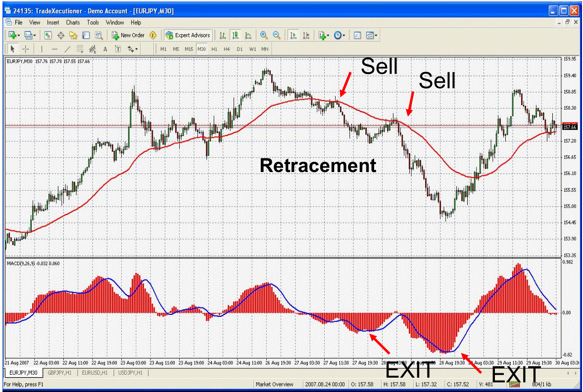Open the Data Window crosshair-circle icon
This screenshot has height=392, width=583.
[x=61, y=35]
